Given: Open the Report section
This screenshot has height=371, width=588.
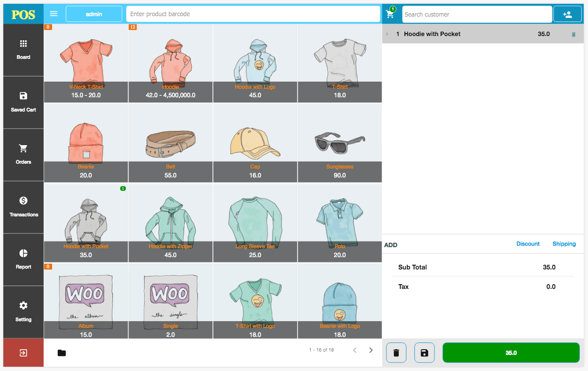Looking at the screenshot, I should [23, 260].
